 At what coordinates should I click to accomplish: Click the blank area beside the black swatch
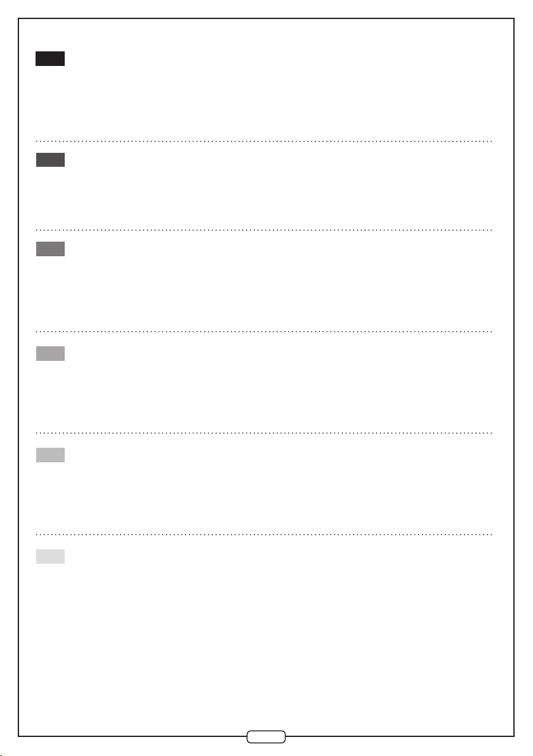pos(280,91)
